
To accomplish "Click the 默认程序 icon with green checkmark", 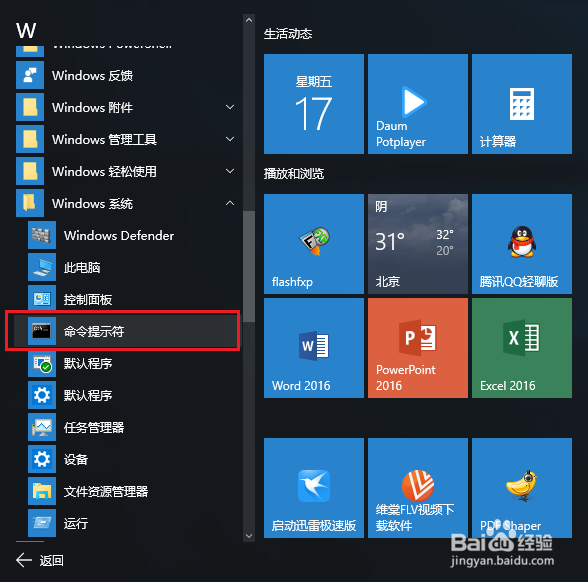I will (42, 363).
